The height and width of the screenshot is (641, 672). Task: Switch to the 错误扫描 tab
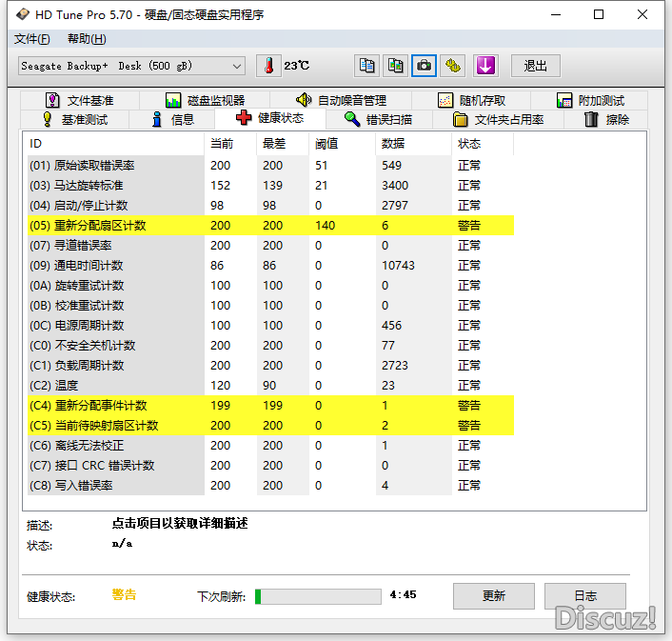pos(378,119)
